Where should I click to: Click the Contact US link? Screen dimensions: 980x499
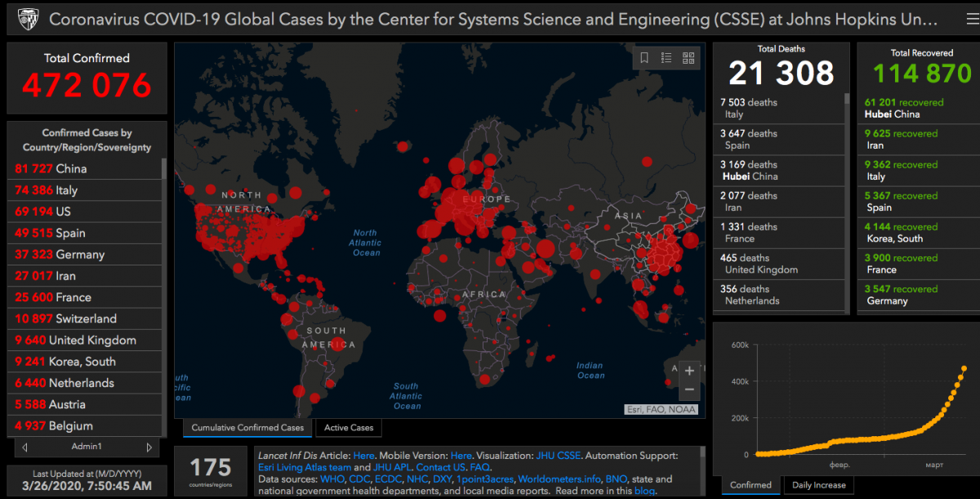pyautogui.click(x=441, y=467)
